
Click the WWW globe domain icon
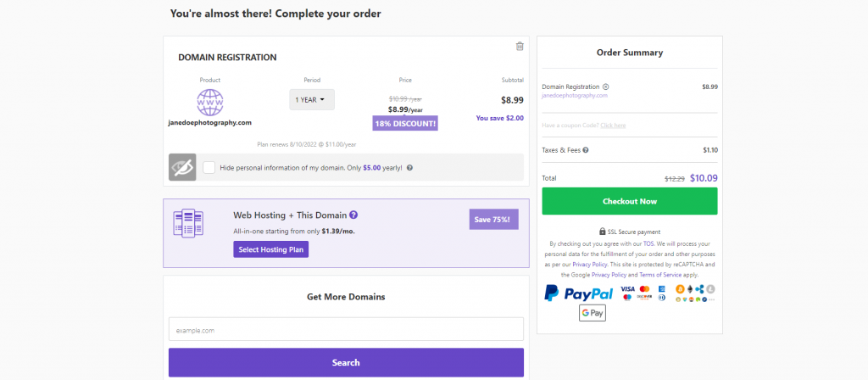tap(209, 103)
